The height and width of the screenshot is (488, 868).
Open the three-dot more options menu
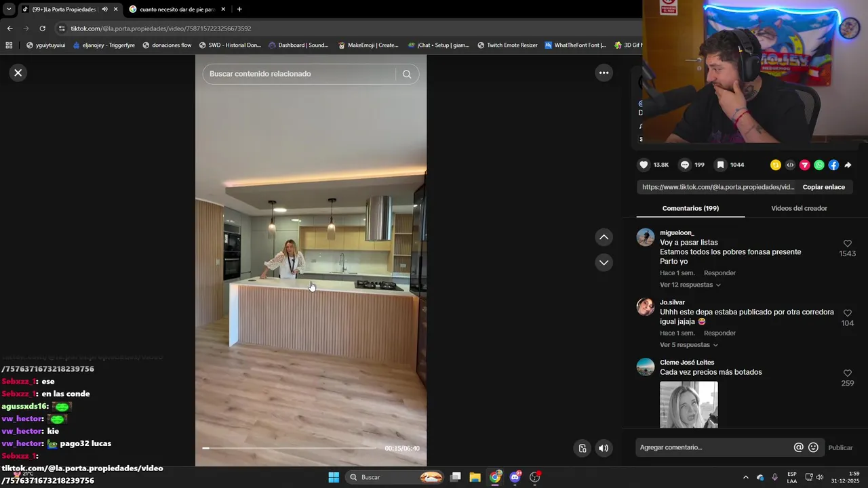click(604, 73)
